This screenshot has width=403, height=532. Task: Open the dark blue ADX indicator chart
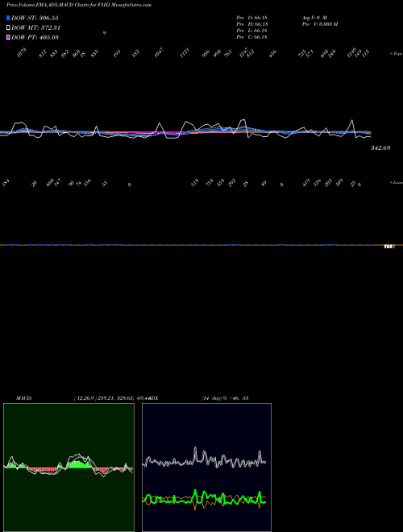(x=206, y=468)
